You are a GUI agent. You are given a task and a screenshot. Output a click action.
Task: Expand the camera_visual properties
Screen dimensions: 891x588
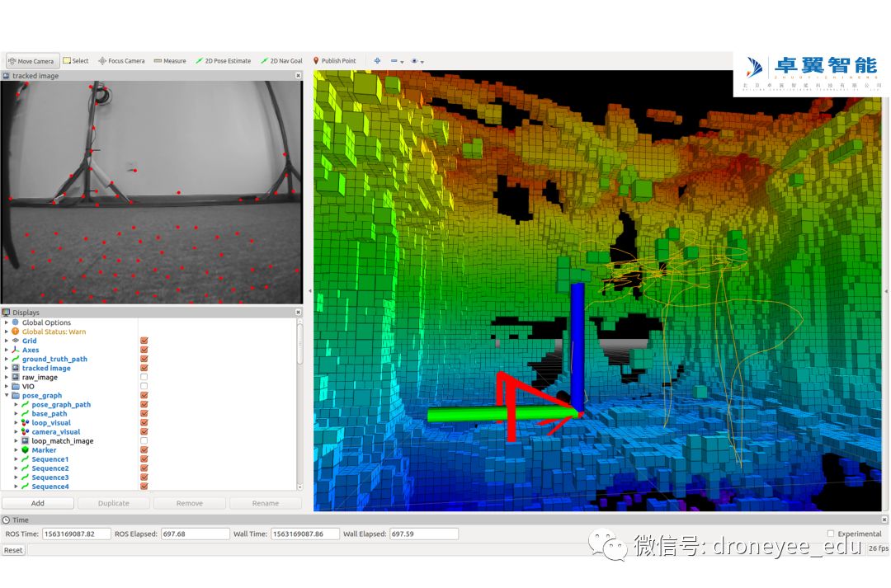[x=16, y=431]
